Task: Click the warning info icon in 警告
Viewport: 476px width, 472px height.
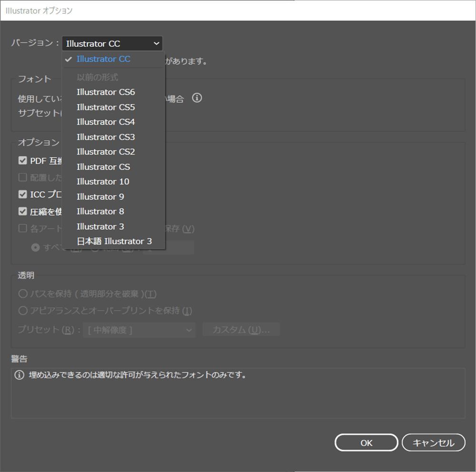Action: coord(20,375)
